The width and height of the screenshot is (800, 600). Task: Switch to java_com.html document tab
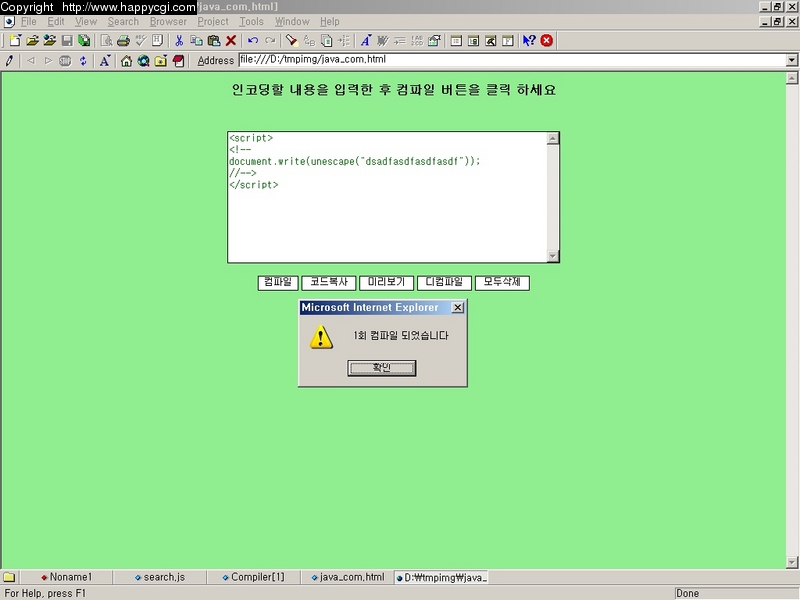click(347, 577)
